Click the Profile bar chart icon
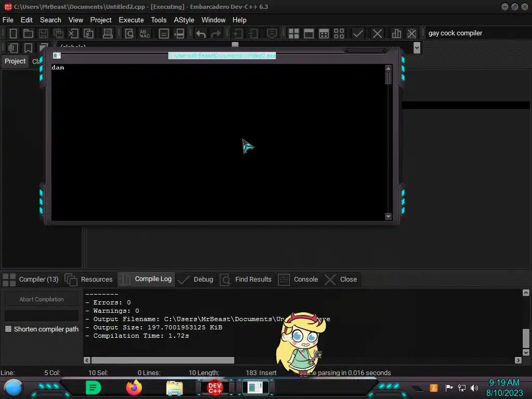Viewport: 532px width, 399px height. coord(396,34)
